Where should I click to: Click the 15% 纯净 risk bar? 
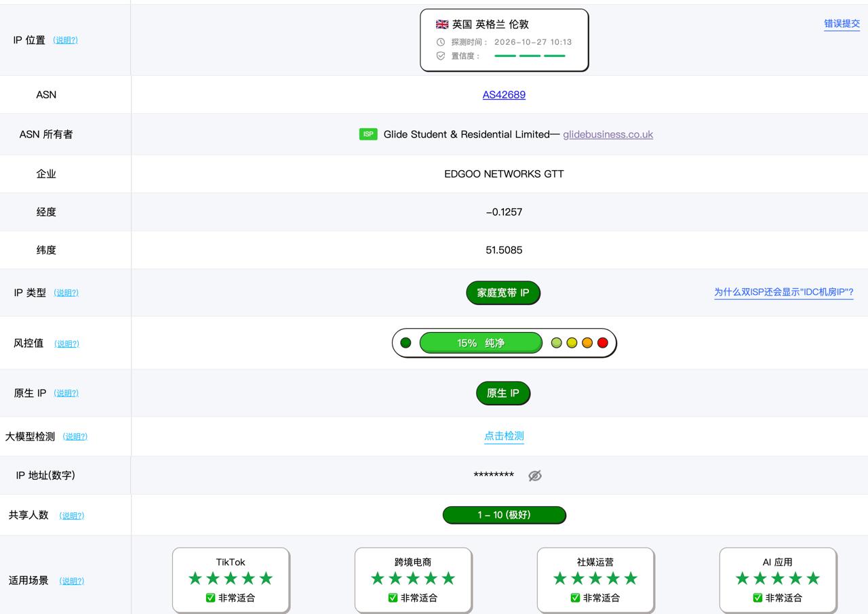pos(481,343)
